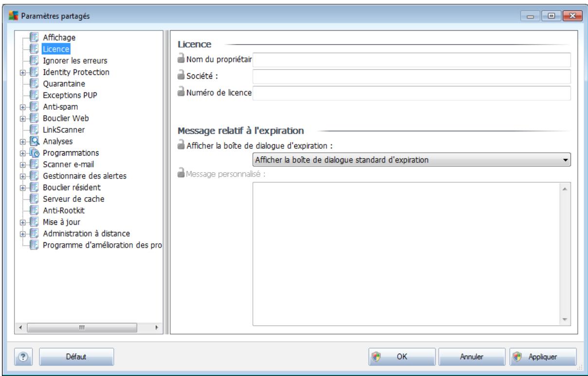Image resolution: width=588 pixels, height=376 pixels.
Task: Open the expiration dialog dropdown
Action: [x=565, y=160]
